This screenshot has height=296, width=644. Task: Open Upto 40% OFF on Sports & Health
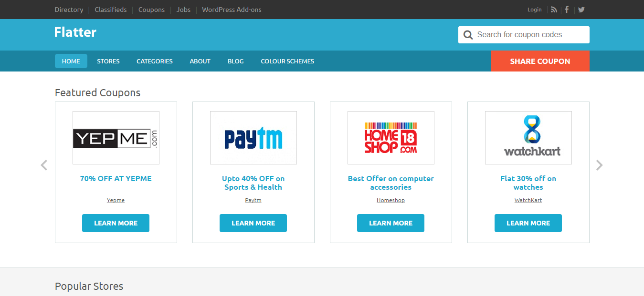tap(253, 183)
